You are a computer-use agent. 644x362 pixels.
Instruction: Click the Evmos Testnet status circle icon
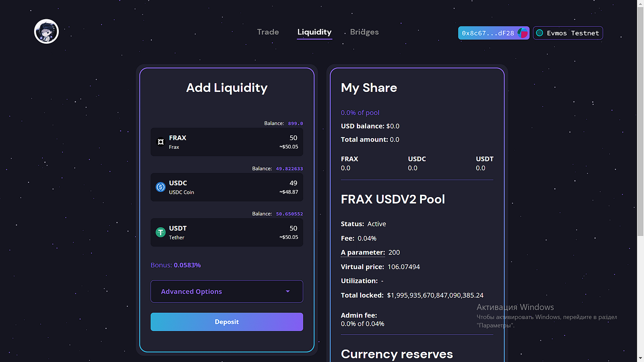tap(540, 33)
